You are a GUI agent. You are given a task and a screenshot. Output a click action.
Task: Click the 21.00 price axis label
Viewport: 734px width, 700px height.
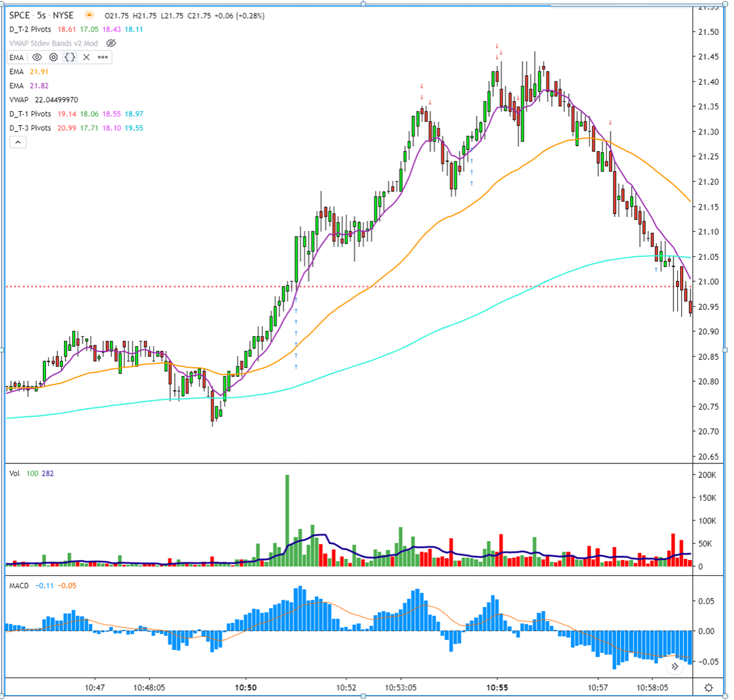coord(708,282)
